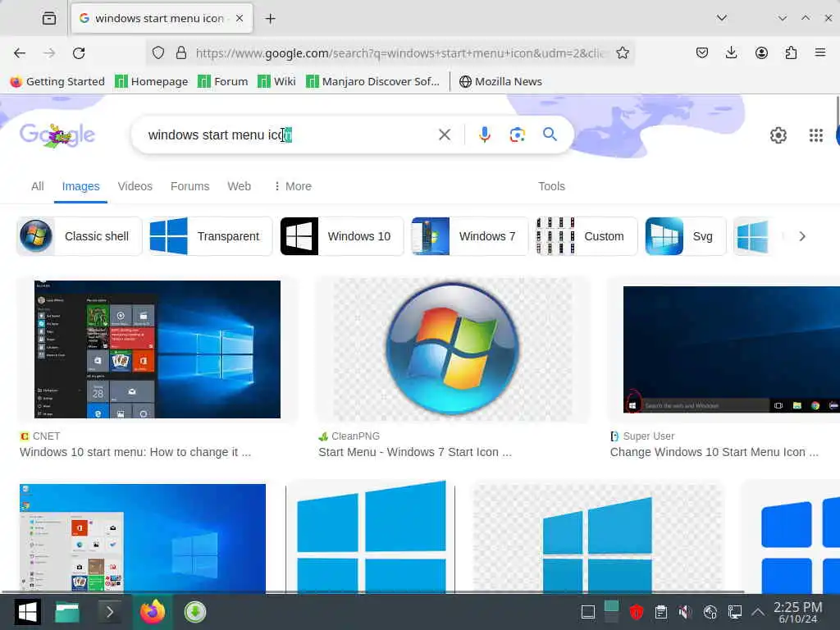Filter by Windows 7 chip
The height and width of the screenshot is (630, 840).
[469, 236]
